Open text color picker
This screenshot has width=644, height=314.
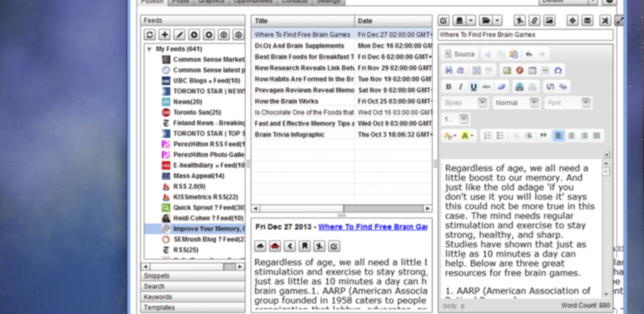451,136
